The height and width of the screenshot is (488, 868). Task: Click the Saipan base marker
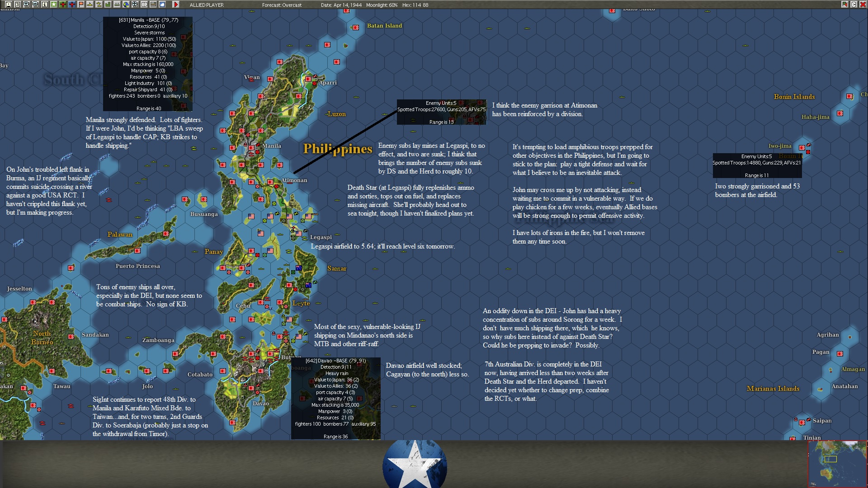[802, 422]
